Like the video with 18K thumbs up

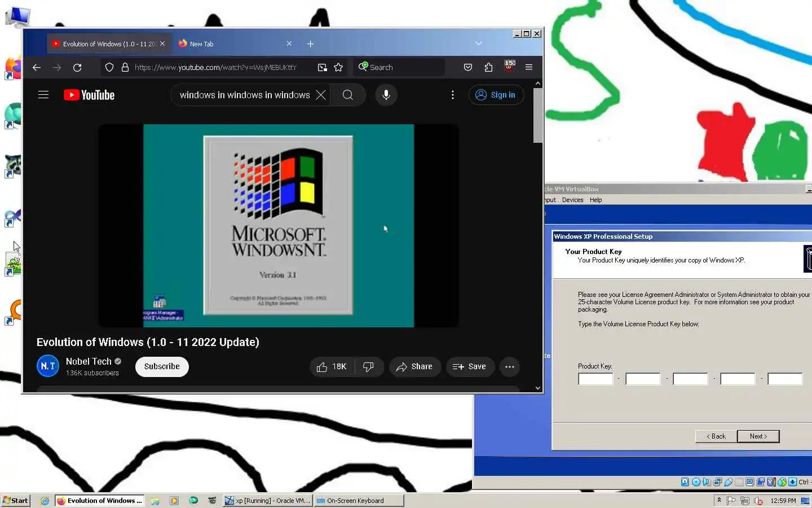332,367
